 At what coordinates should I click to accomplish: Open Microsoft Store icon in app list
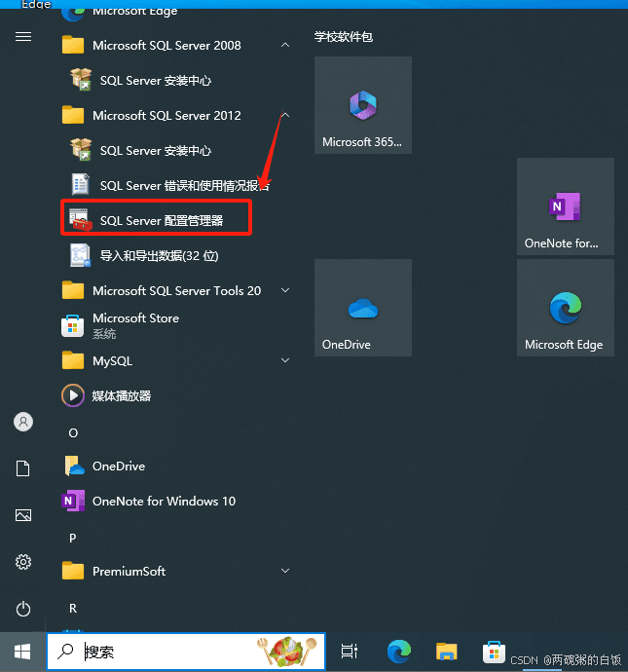(x=73, y=325)
